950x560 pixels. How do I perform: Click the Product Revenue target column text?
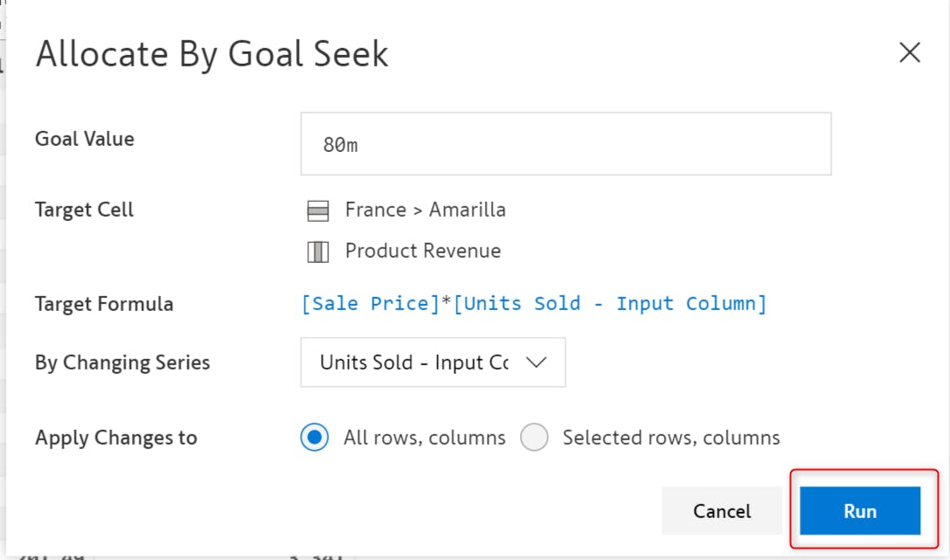(x=423, y=251)
